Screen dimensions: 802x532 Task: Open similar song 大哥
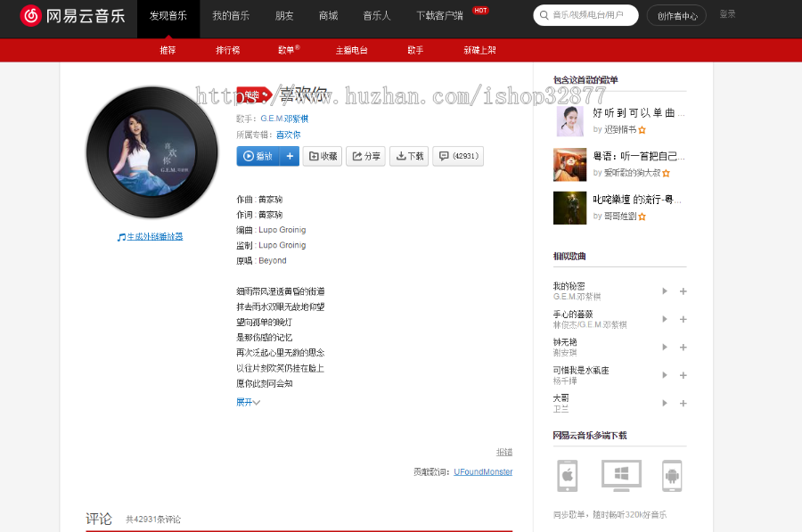click(x=561, y=398)
